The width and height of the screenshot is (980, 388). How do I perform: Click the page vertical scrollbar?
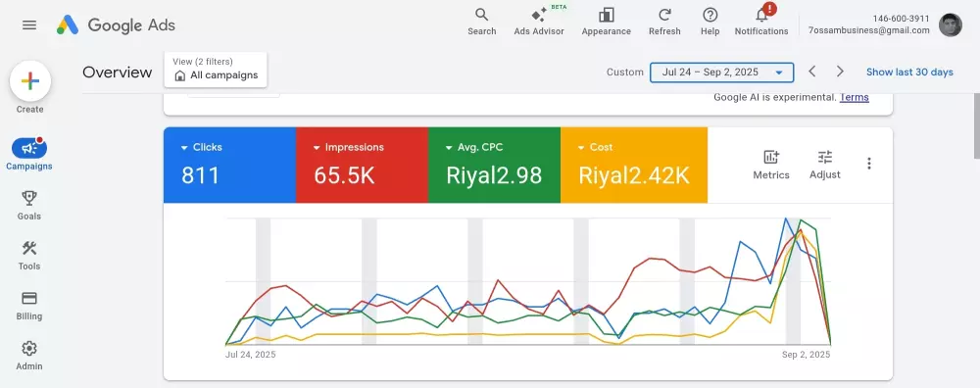pos(976,125)
